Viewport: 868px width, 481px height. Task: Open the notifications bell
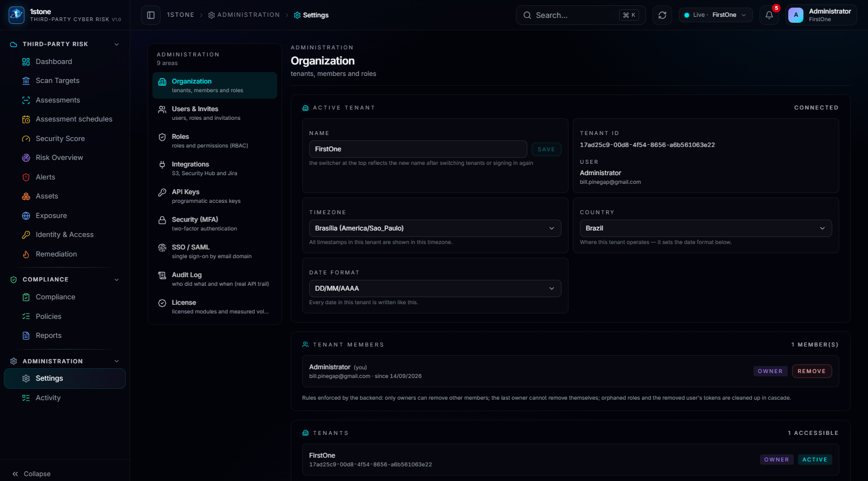point(769,15)
